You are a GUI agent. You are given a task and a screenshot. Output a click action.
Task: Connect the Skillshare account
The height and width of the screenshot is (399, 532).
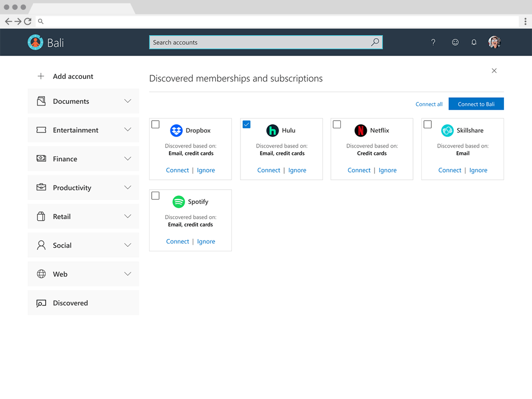pos(449,170)
